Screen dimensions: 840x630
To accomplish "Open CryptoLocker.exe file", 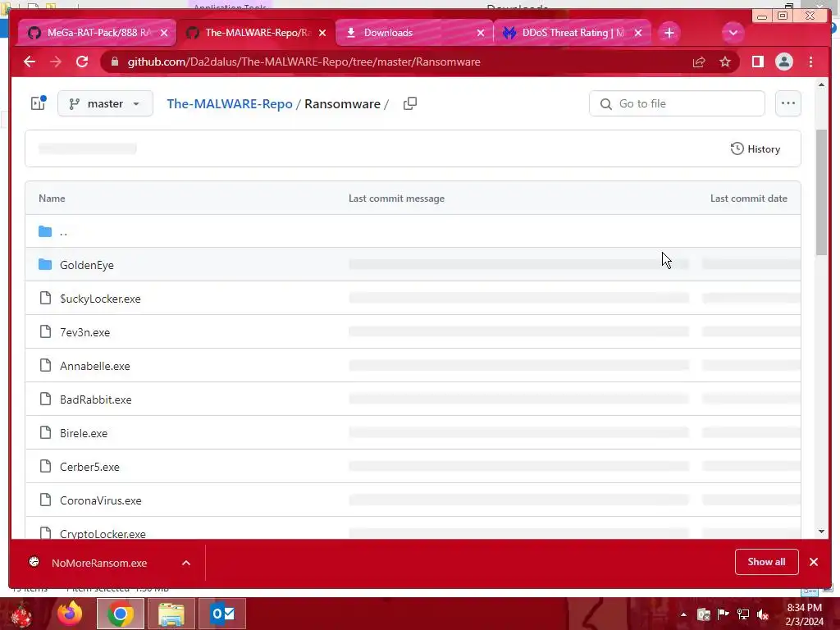I will coord(103,533).
